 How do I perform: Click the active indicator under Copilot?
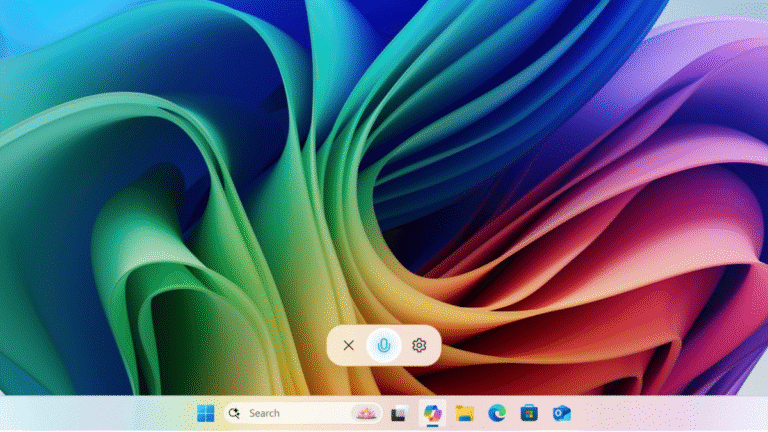click(432, 427)
